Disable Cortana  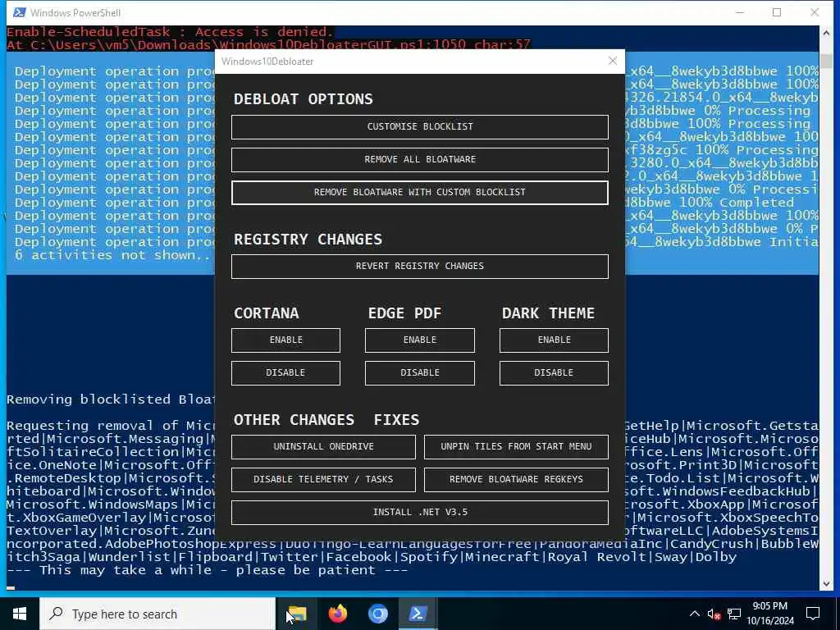tap(285, 373)
